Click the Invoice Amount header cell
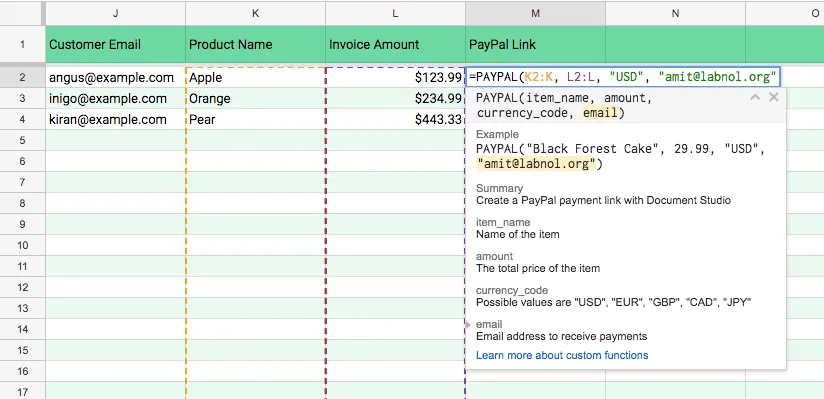The height and width of the screenshot is (399, 824). 395,44
